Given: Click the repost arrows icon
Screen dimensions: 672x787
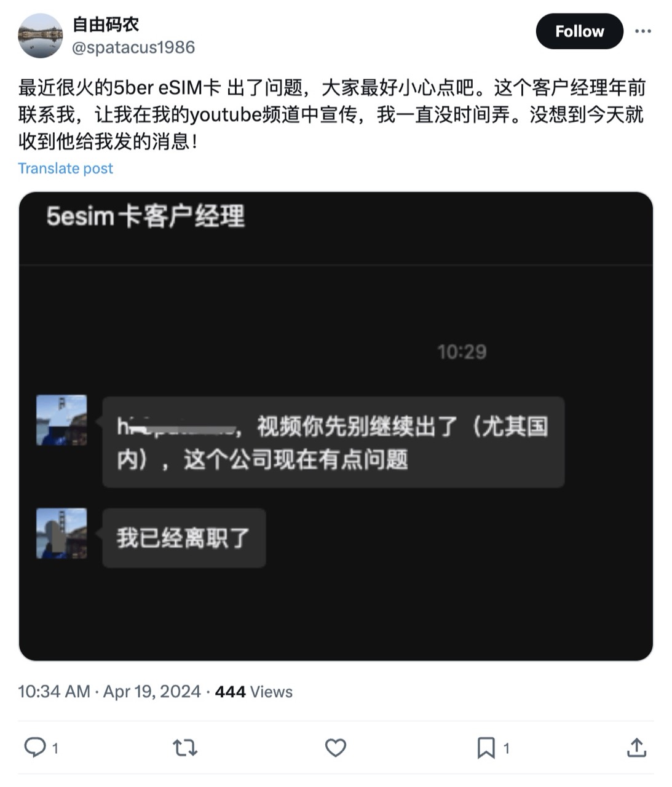Looking at the screenshot, I should pos(184,748).
